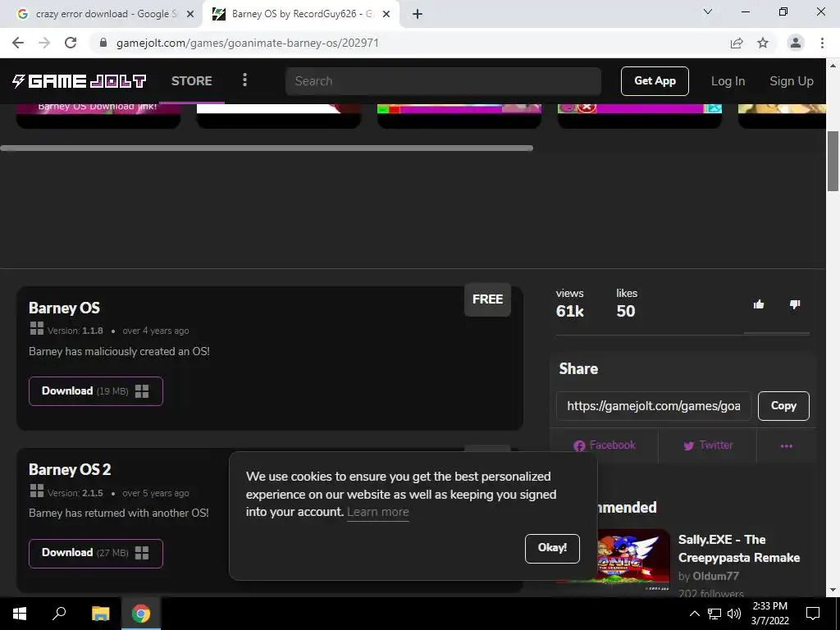This screenshot has height=630, width=840.
Task: Accept cookies with Okay! button
Action: click(x=552, y=548)
